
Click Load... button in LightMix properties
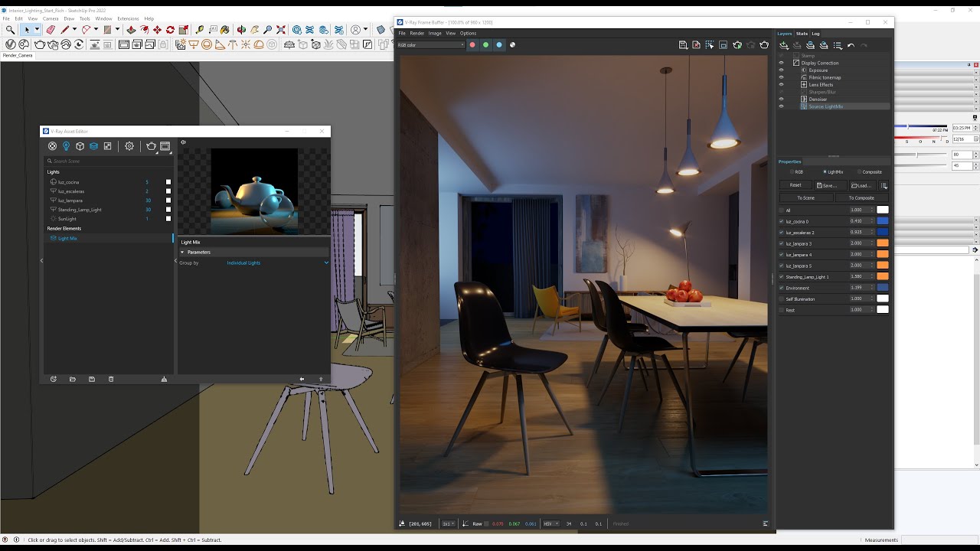point(861,185)
